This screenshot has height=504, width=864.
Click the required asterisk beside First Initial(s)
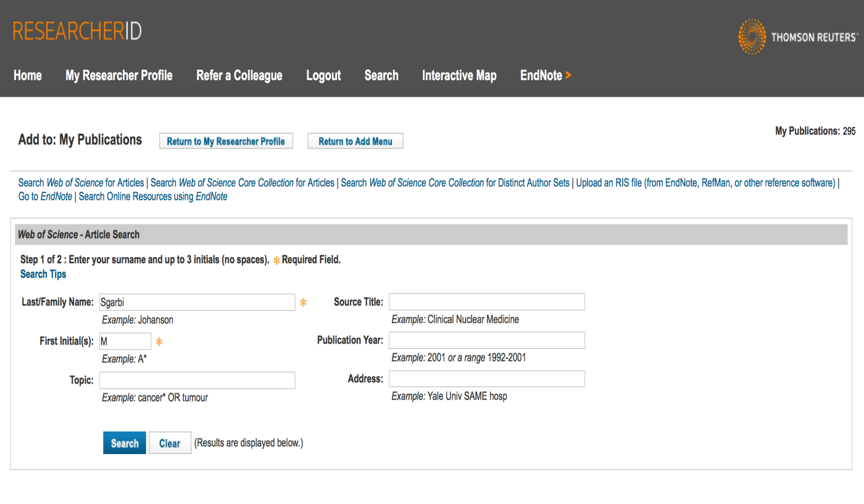pos(159,341)
